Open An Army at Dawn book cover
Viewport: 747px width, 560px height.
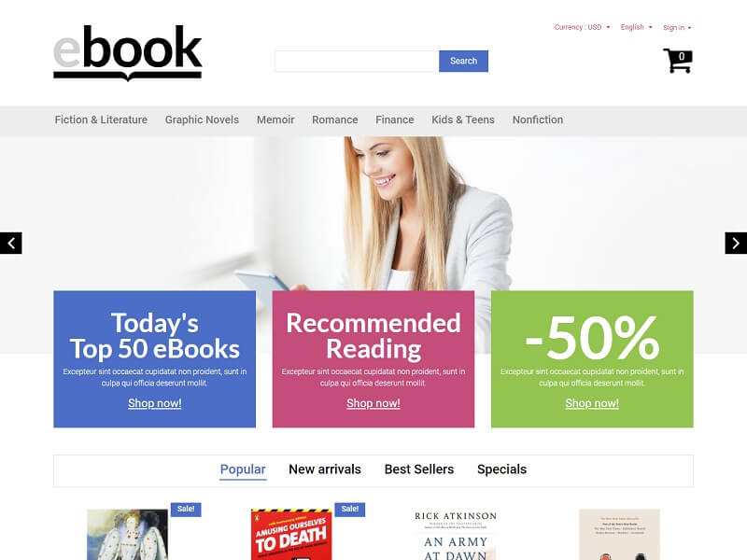pos(456,535)
